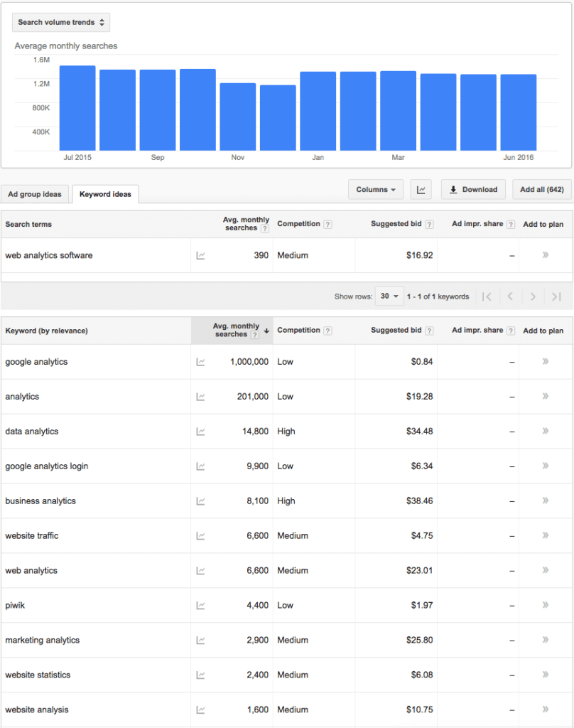Image resolution: width=574 pixels, height=728 pixels.
Task: Expand the Columns dropdown
Action: [x=375, y=189]
